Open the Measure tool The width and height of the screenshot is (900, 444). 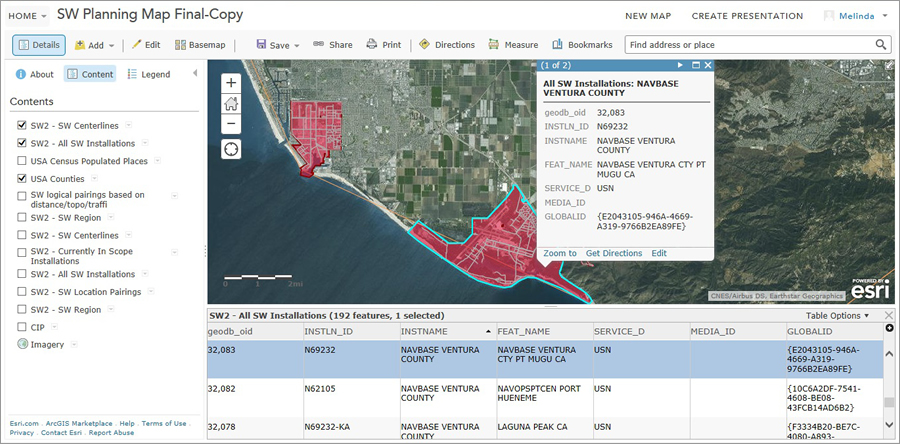[513, 45]
